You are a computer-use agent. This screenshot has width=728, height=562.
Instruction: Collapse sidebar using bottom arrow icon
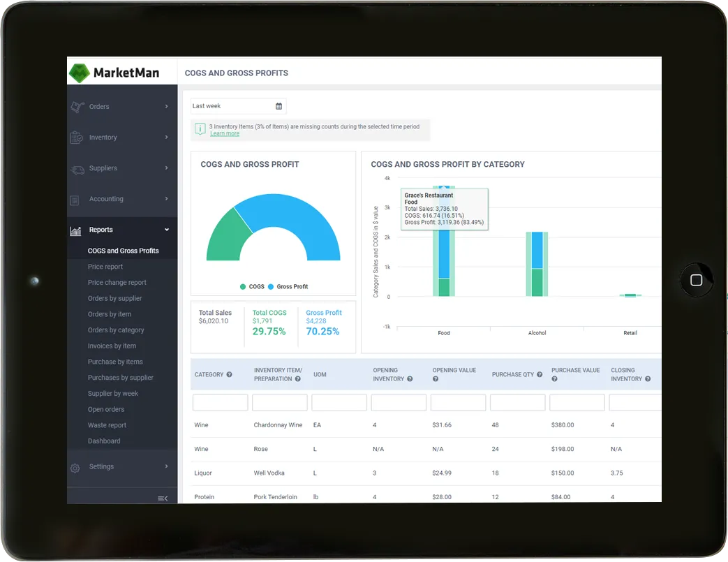point(163,498)
